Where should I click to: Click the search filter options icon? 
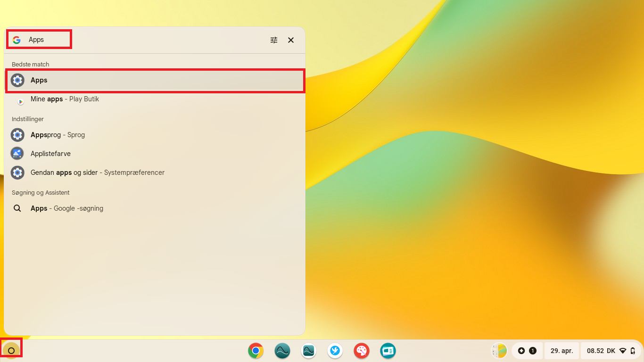pyautogui.click(x=274, y=40)
